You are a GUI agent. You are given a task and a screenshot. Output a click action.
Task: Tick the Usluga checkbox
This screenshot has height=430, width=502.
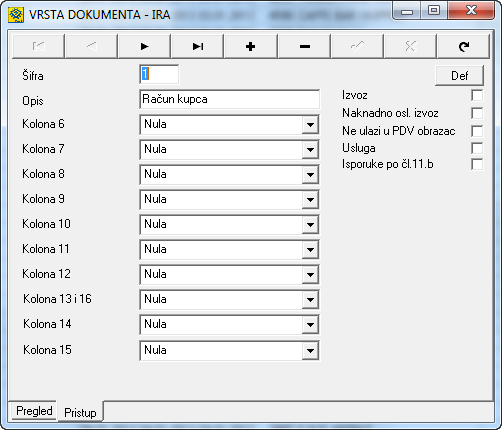click(477, 148)
